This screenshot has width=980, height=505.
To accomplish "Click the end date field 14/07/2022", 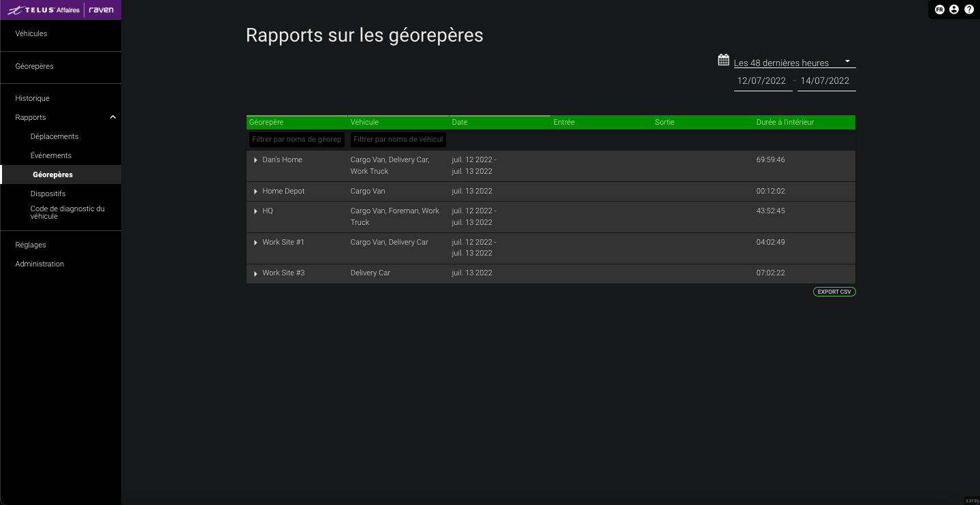I will tap(826, 80).
